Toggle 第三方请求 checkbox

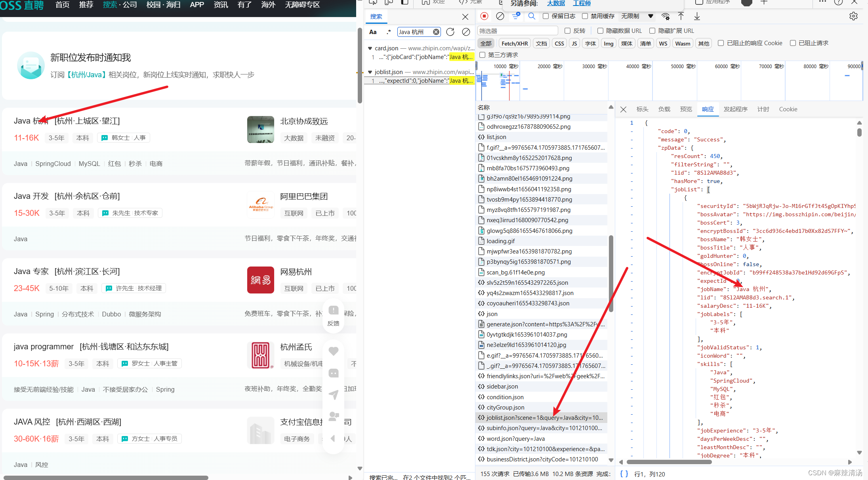click(482, 55)
